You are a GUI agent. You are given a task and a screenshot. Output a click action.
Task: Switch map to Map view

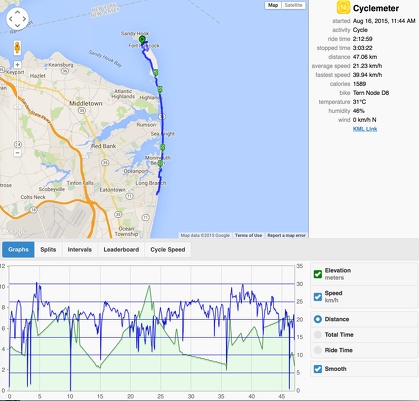click(273, 5)
